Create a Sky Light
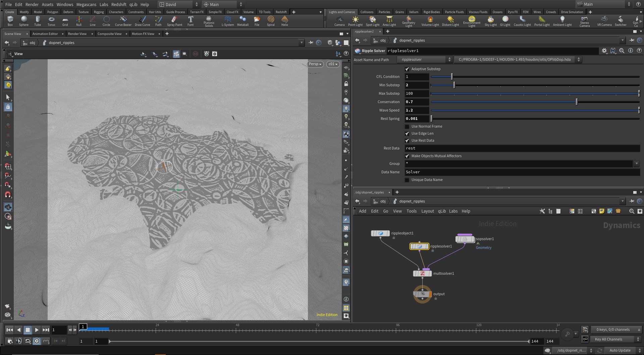The height and width of the screenshot is (355, 644). (x=491, y=21)
